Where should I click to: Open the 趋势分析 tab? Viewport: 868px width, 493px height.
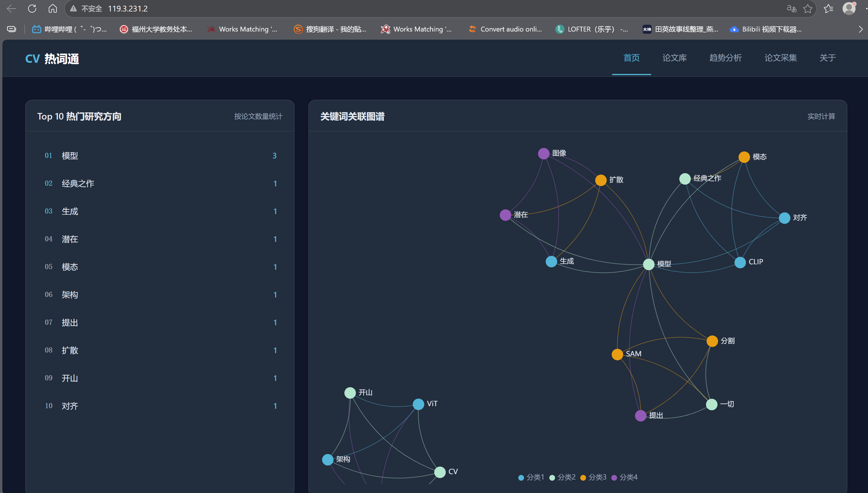pos(726,58)
